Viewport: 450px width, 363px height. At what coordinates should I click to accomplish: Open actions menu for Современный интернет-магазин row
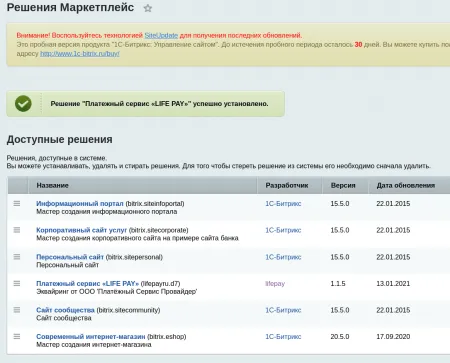click(x=17, y=337)
